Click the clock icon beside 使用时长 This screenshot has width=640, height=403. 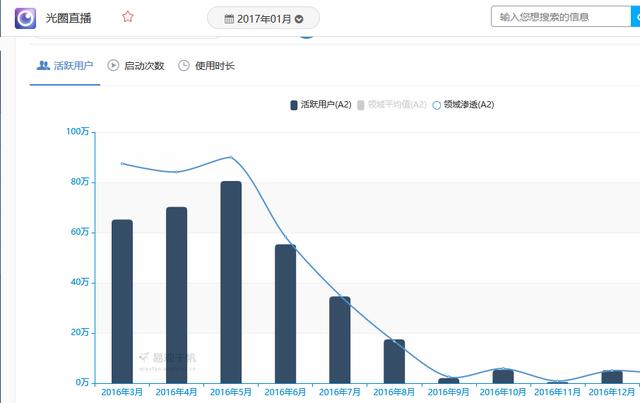(184, 65)
